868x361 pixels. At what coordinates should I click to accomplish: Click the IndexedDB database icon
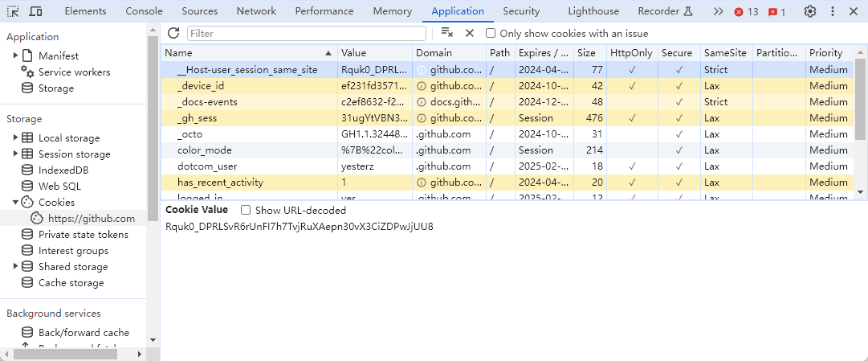[26, 170]
